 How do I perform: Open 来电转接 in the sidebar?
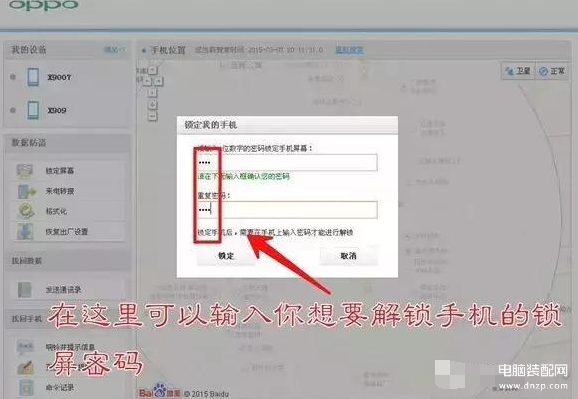[x=68, y=191]
